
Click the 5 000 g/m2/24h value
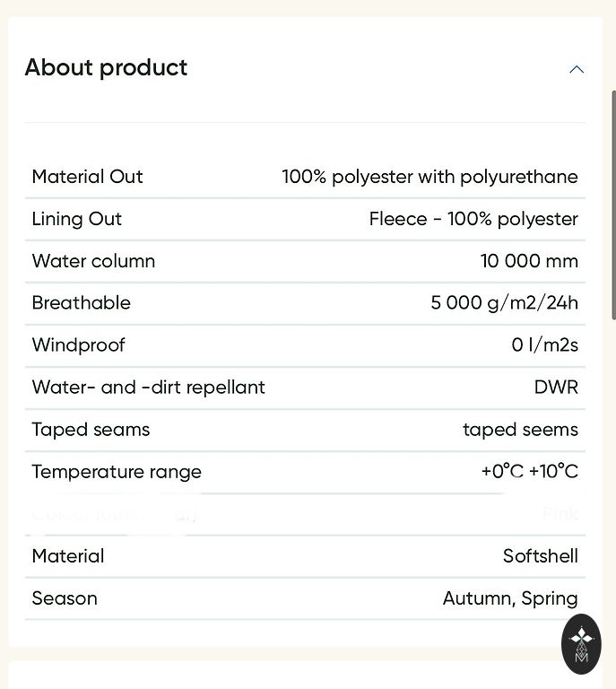coord(504,303)
